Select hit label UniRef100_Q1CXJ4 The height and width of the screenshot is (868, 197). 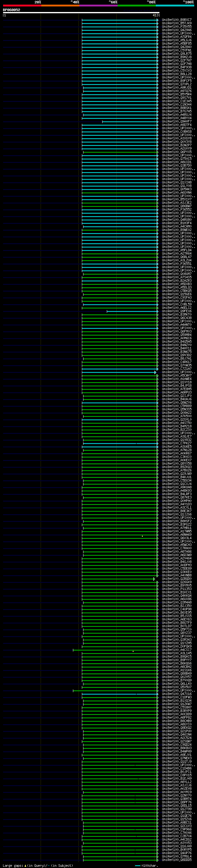(177, 484)
